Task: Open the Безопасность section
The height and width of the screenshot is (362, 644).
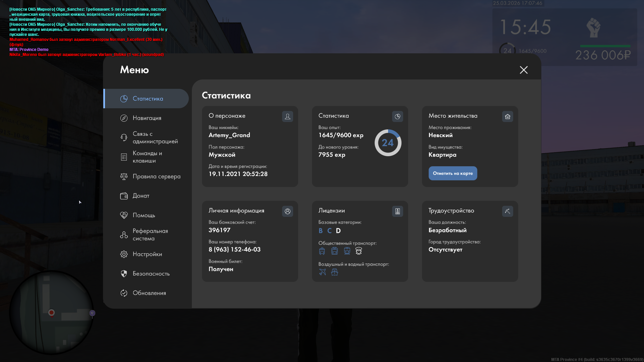Action: (x=151, y=274)
